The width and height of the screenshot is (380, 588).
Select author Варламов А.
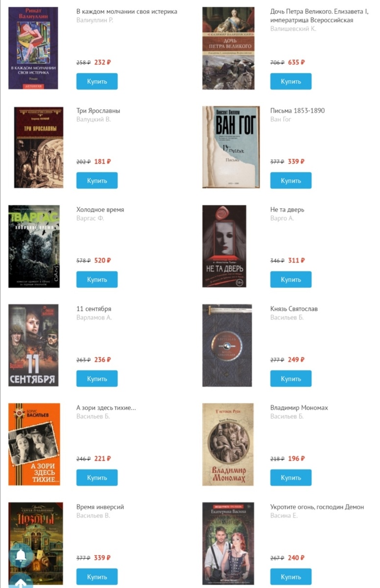pos(94,318)
